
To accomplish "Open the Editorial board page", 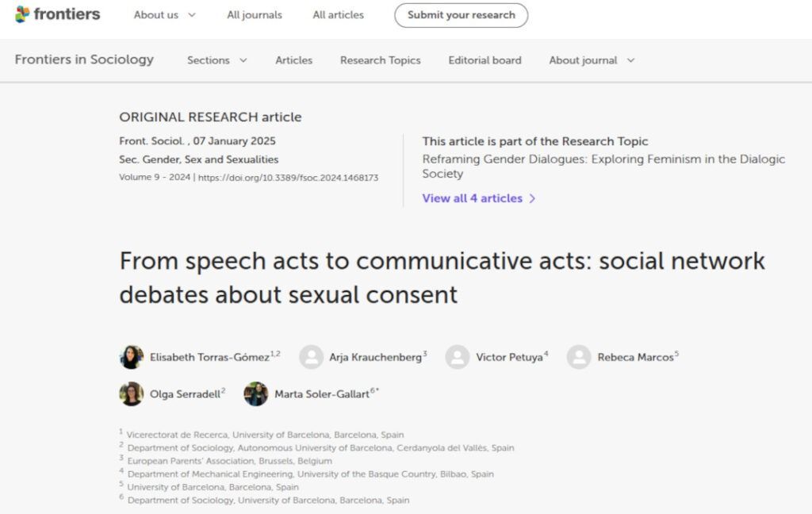I will [484, 59].
